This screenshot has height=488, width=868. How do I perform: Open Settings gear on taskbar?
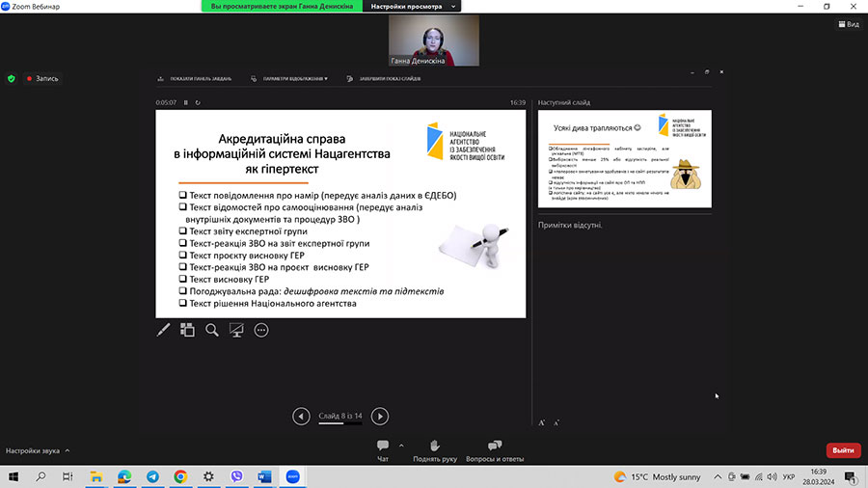click(208, 476)
